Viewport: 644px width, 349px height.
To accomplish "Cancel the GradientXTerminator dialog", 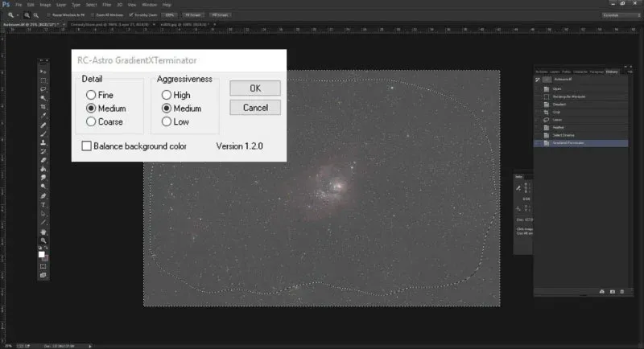I will (x=254, y=107).
